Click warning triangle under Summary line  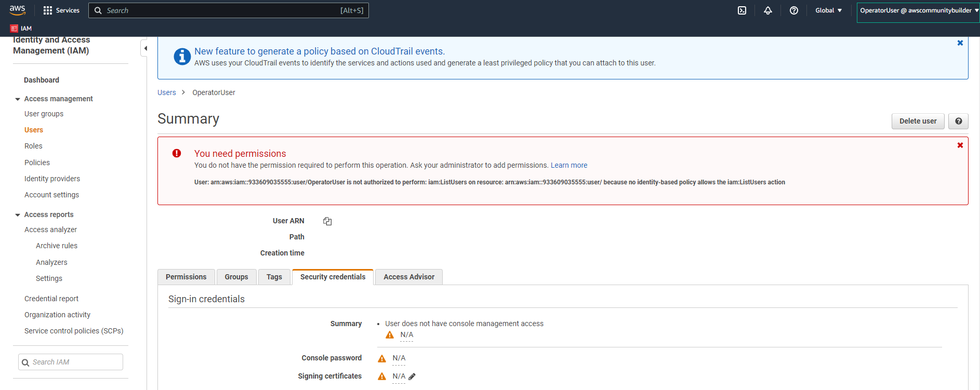tap(390, 335)
